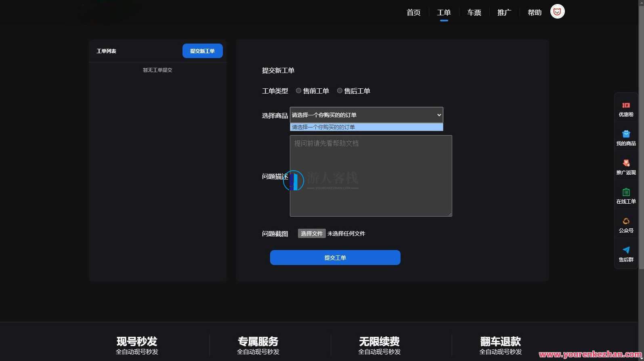
Task: Expand the 选择商品 order dropdown
Action: click(366, 115)
